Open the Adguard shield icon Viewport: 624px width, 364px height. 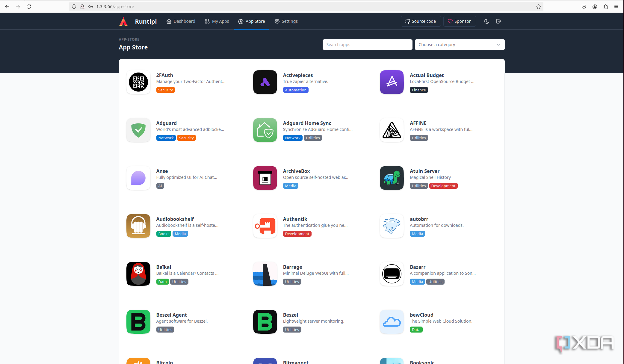[138, 130]
